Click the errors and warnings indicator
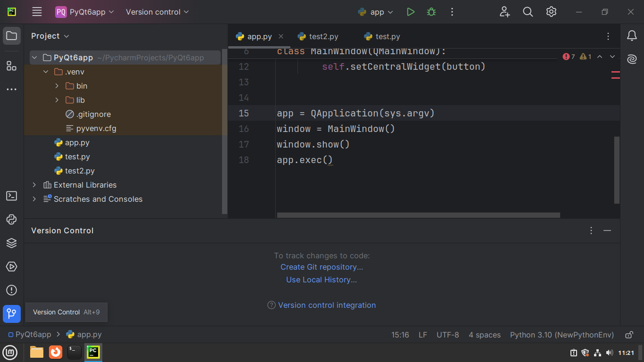Screen dimensions: 644x362 pos(577,57)
